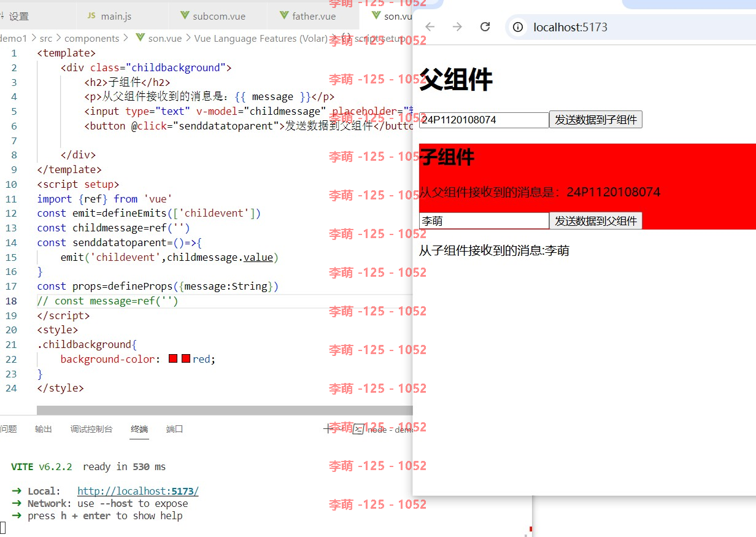Click the 'src' breadcrumb segment

[x=46, y=38]
